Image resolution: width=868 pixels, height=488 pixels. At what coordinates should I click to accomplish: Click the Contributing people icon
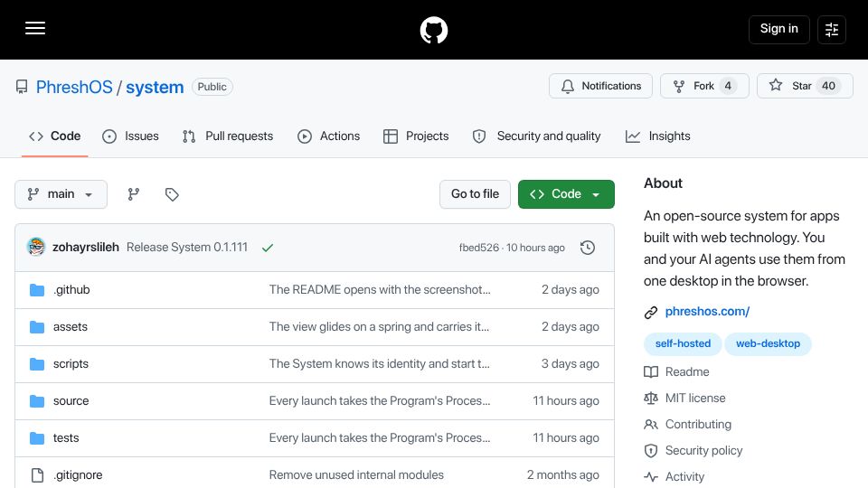click(651, 425)
